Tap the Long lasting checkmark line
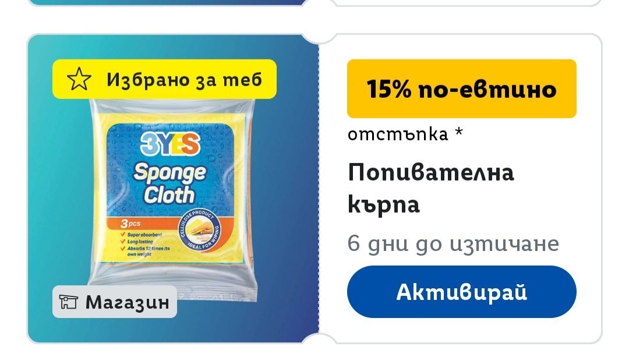Image resolution: width=629 pixels, height=364 pixels. click(x=137, y=242)
